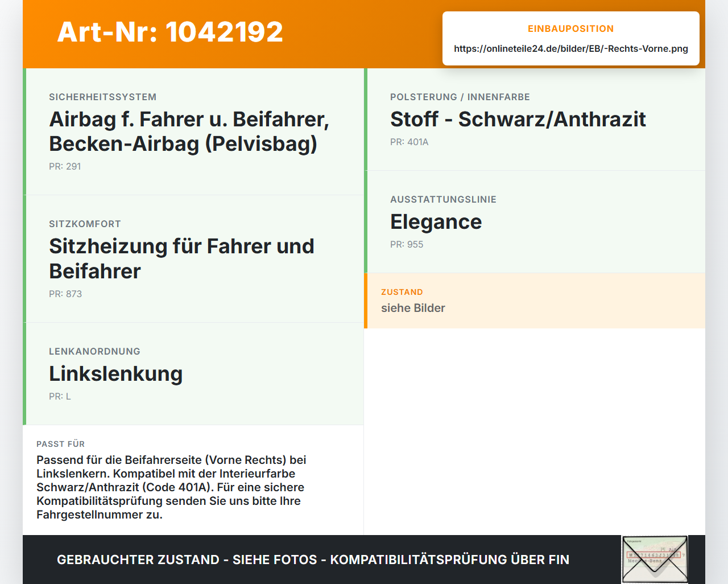Viewport: 728px width, 584px height.
Task: Click the POLSTERUNG / INNENFARBE label
Action: coord(460,97)
